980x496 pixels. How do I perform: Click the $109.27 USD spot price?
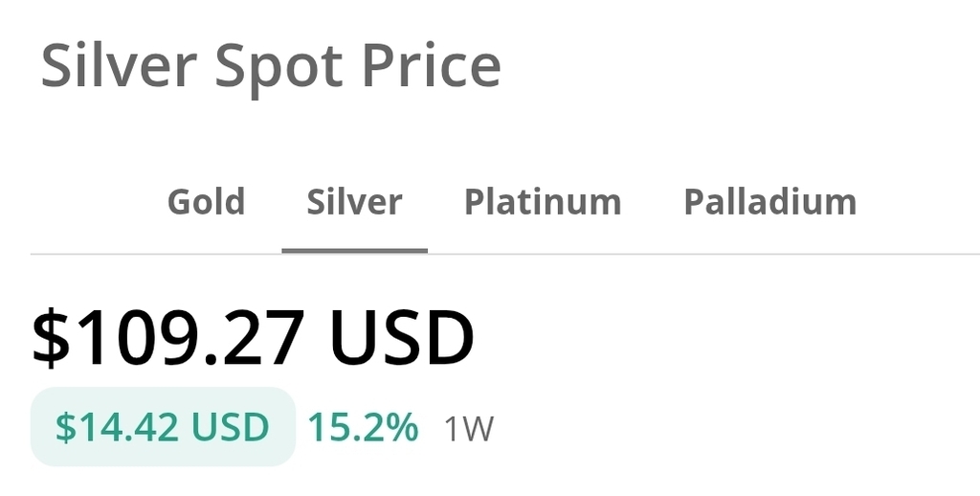click(x=253, y=339)
